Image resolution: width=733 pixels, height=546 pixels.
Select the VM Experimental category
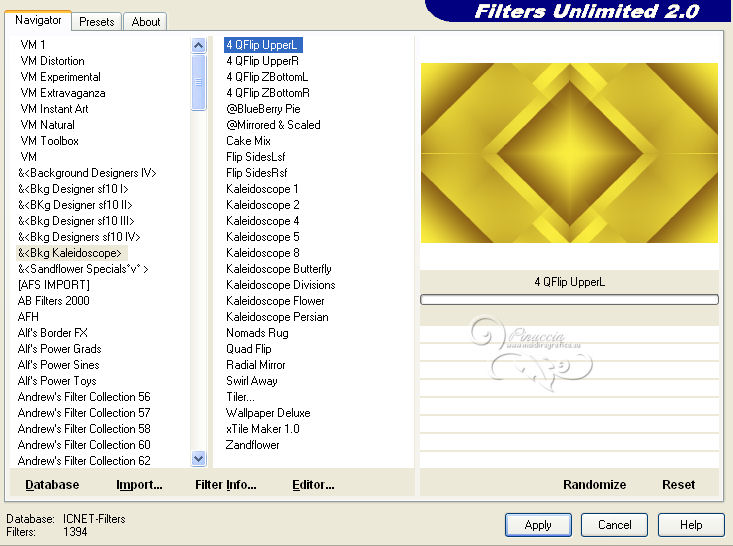[x=61, y=77]
